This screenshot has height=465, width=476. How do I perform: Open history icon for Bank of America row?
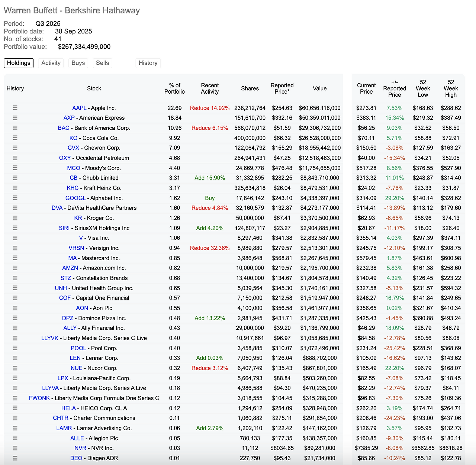[15, 128]
